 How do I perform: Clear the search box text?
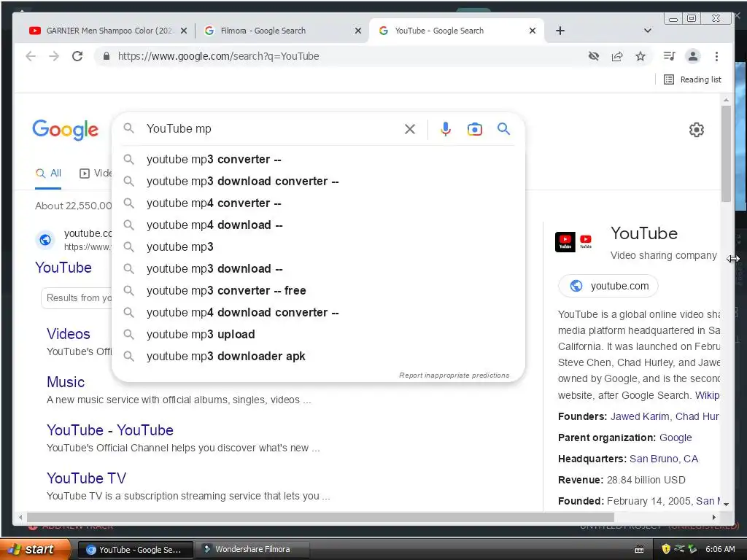point(410,129)
